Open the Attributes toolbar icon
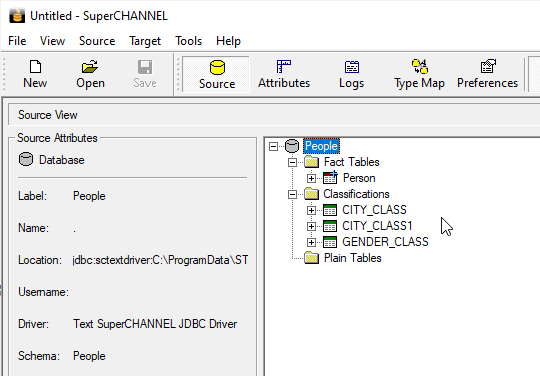Viewport: 540px width, 376px height. 284,67
